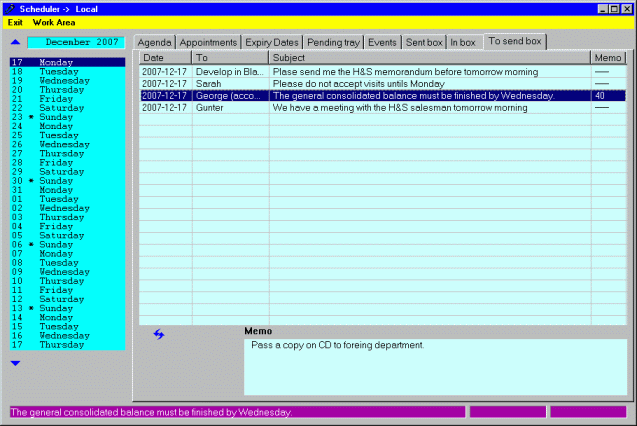Go to the Sent box tab
Viewport: 637px width, 426px height.
click(423, 43)
